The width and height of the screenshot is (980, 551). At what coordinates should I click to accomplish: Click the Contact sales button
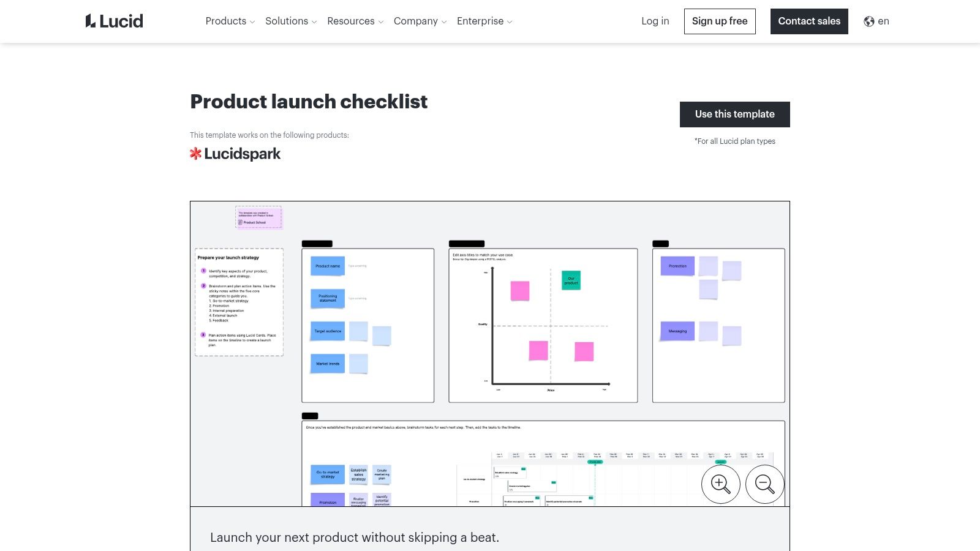(809, 21)
